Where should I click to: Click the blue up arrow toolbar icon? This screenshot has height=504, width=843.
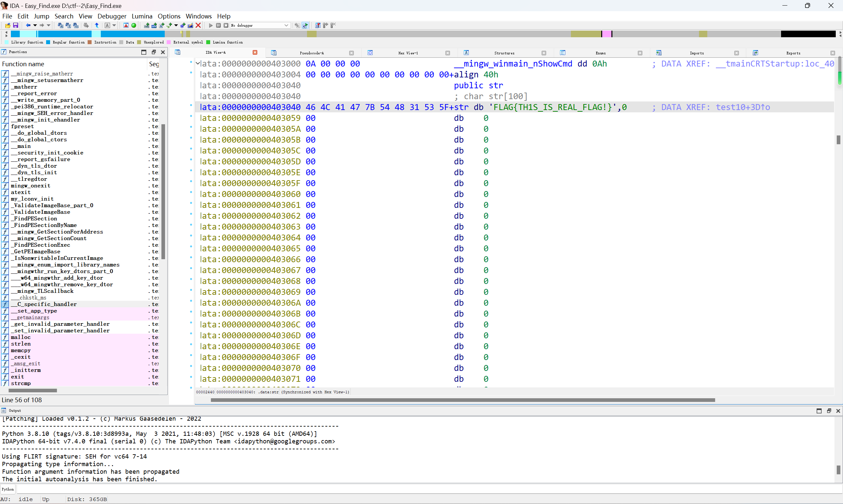[x=97, y=25]
